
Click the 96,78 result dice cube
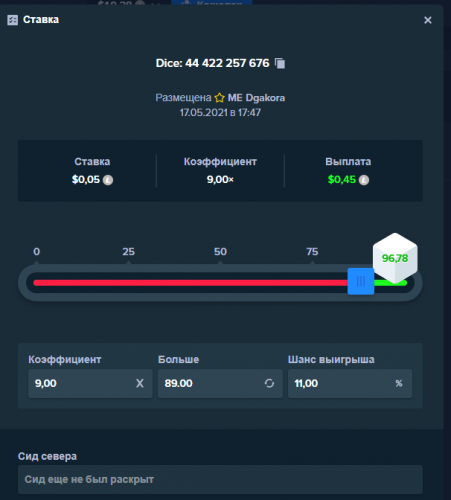point(395,258)
